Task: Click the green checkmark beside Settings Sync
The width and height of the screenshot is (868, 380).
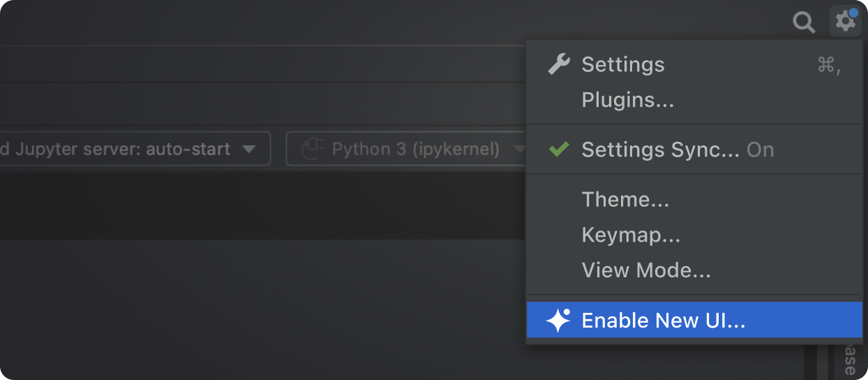Action: coord(558,149)
